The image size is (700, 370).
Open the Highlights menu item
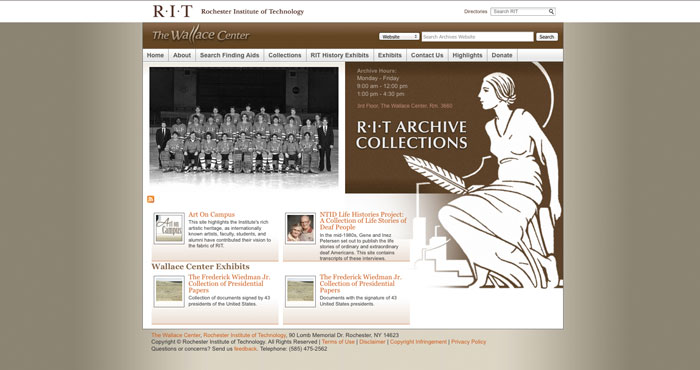tap(467, 55)
